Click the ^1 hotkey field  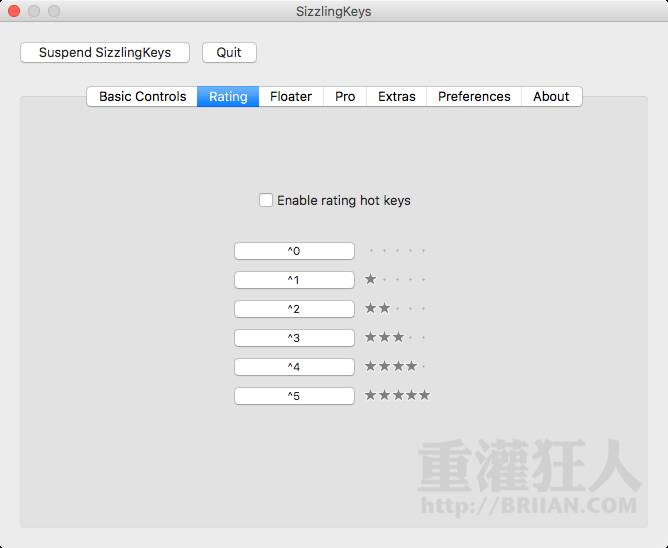294,280
